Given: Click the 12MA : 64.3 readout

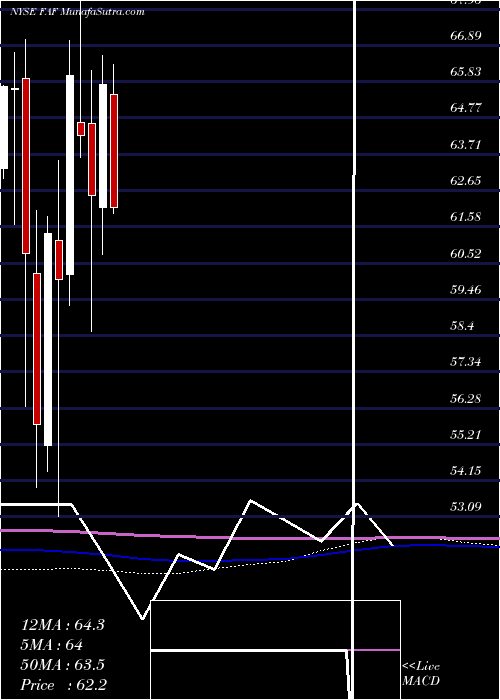Looking at the screenshot, I should coord(62,625).
